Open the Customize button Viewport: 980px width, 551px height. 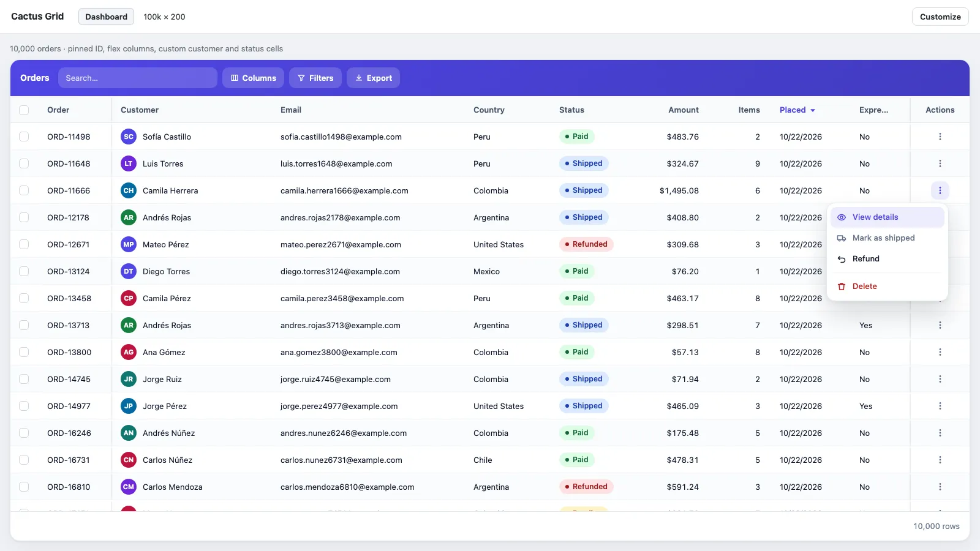(940, 17)
